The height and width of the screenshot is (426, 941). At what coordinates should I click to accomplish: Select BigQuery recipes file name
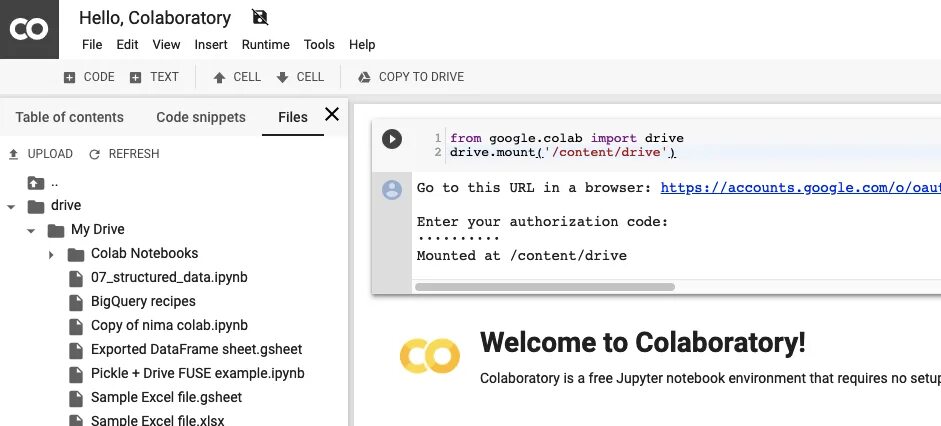point(143,302)
